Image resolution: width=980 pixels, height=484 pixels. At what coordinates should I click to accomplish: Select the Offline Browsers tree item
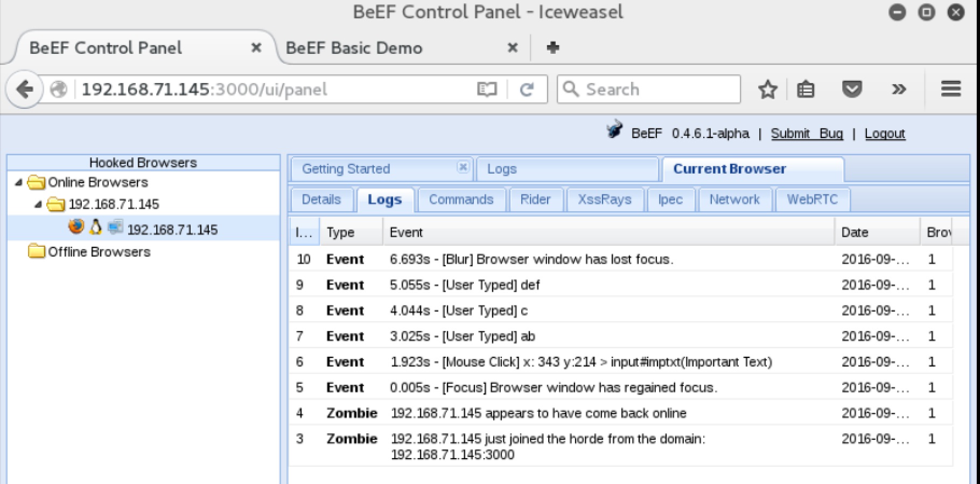[99, 252]
